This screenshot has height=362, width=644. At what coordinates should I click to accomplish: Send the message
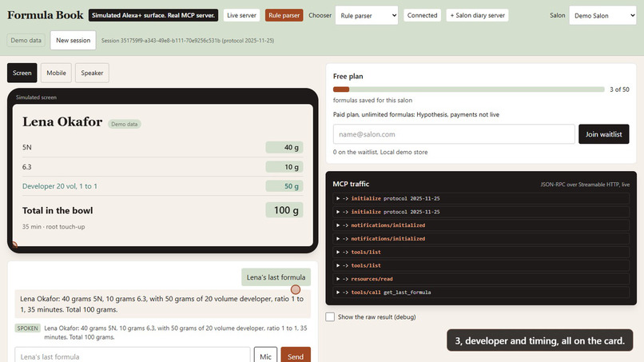tap(296, 356)
